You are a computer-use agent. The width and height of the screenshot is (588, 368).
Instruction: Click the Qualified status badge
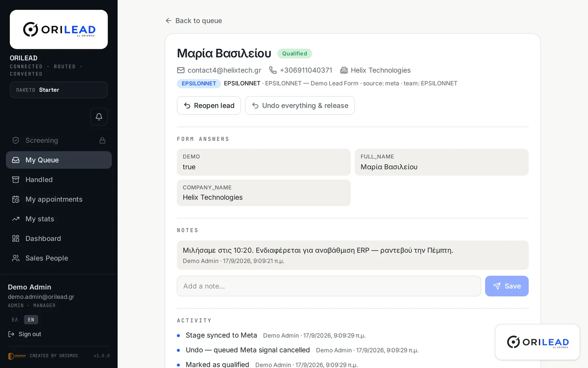click(x=295, y=53)
